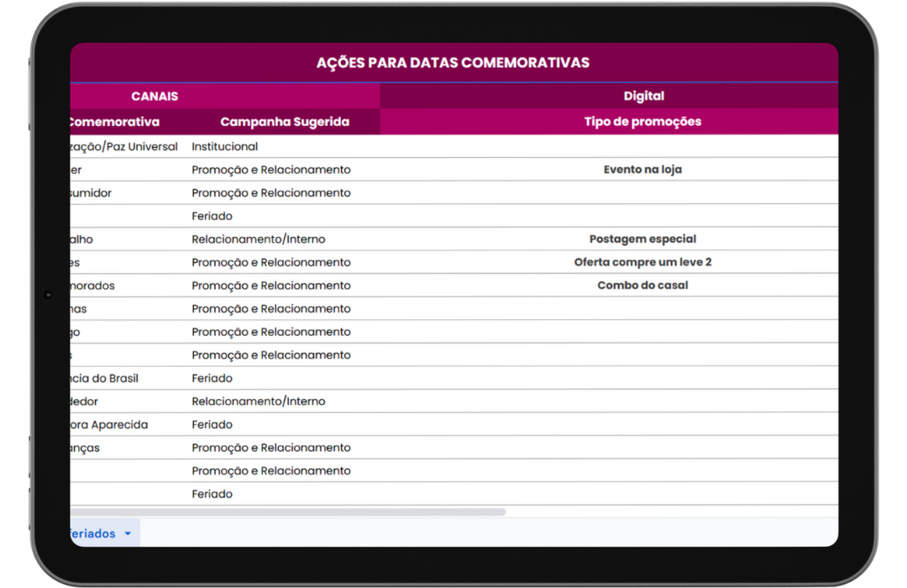Click Relacionamento/Interno cell beside Postagem especial
Image resolution: width=907 pixels, height=588 pixels.
[258, 239]
